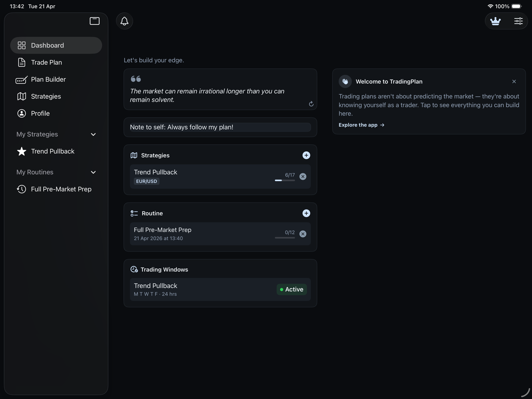
Task: Open Trend Pullback starred strategy in sidebar
Action: [56, 151]
